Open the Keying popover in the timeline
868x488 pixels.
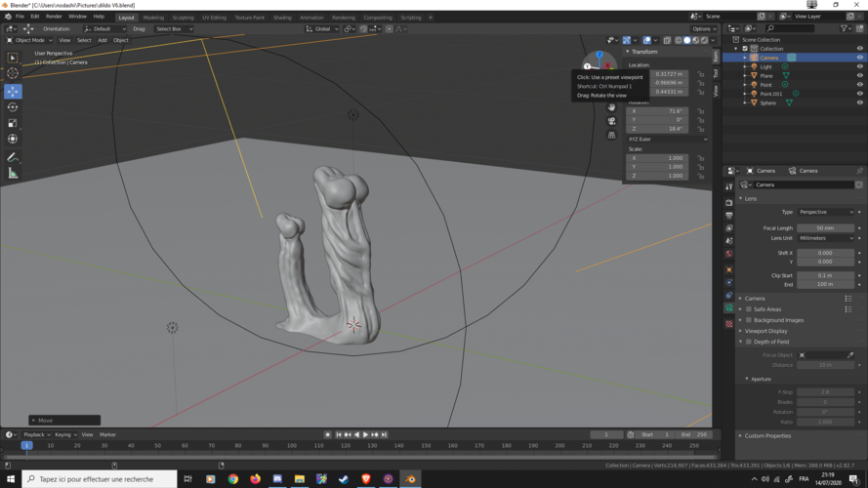[65, 434]
